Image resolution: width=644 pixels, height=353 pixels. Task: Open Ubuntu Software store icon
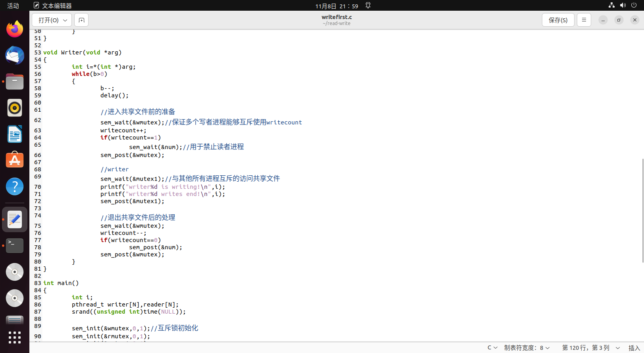tap(15, 160)
